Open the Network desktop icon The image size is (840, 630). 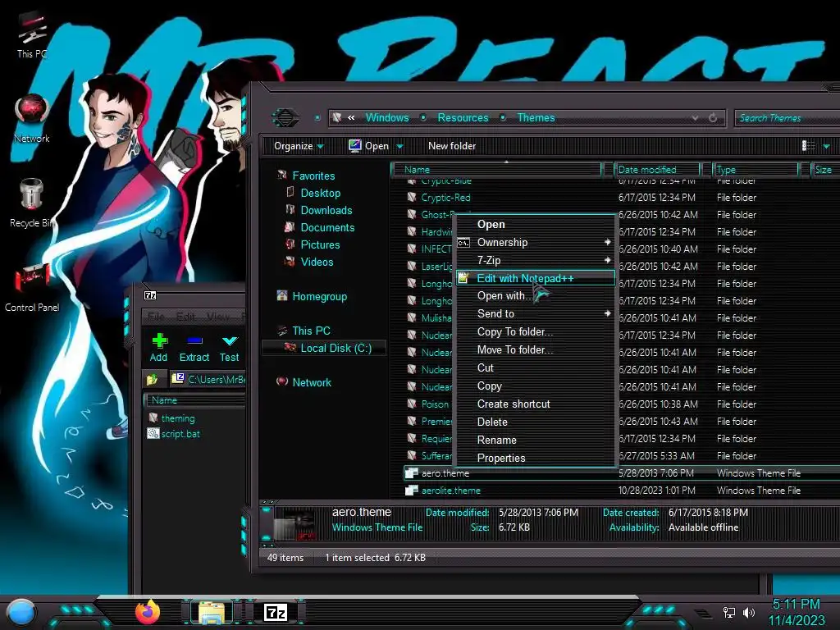tap(32, 119)
